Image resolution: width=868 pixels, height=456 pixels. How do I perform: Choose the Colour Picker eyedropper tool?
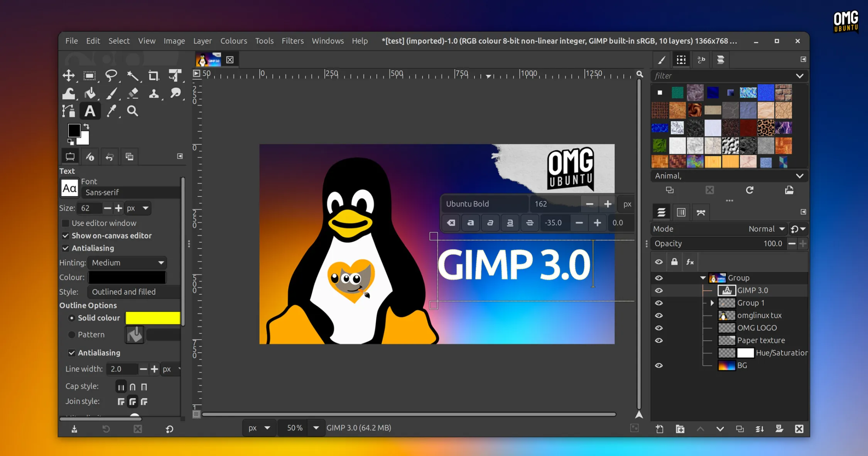(x=111, y=111)
